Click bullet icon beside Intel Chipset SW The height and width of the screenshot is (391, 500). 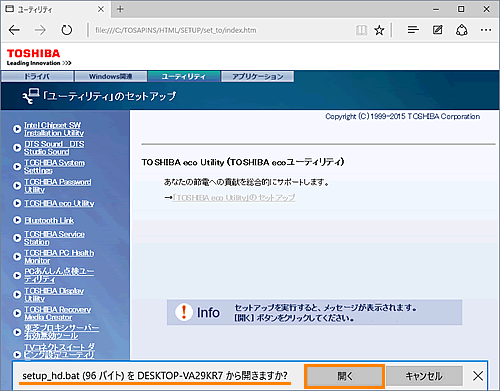tap(17, 129)
